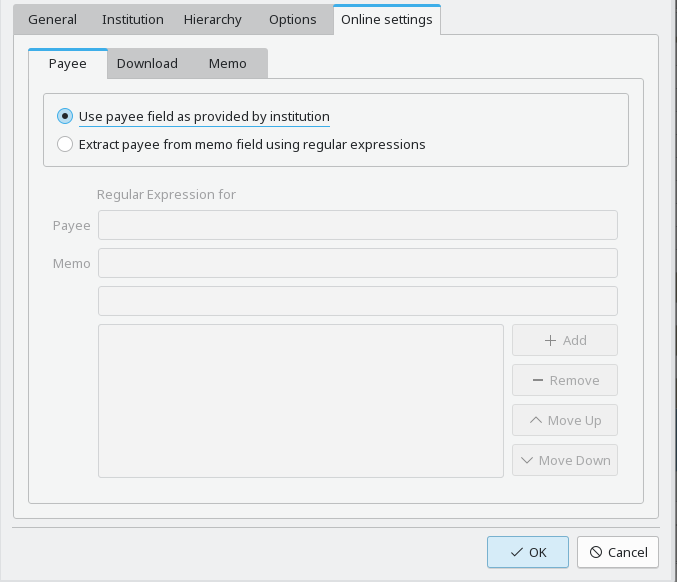Image resolution: width=677 pixels, height=582 pixels.
Task: Click the unlabeled field below Memo
Action: (x=357, y=301)
